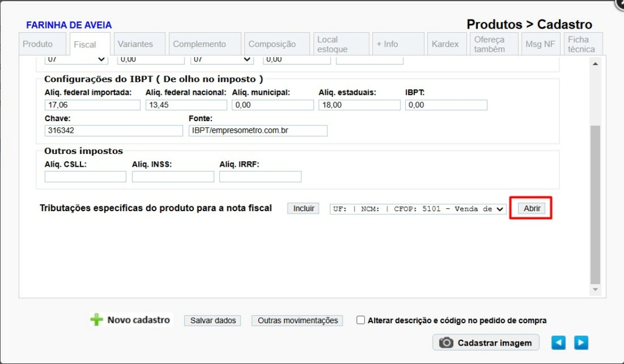Open the Local estoque tab
The width and height of the screenshot is (624, 364).
click(341, 44)
